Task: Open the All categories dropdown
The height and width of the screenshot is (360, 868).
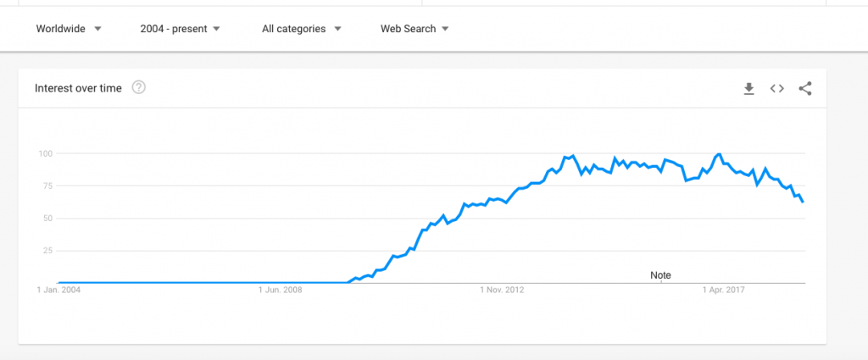Action: (301, 29)
